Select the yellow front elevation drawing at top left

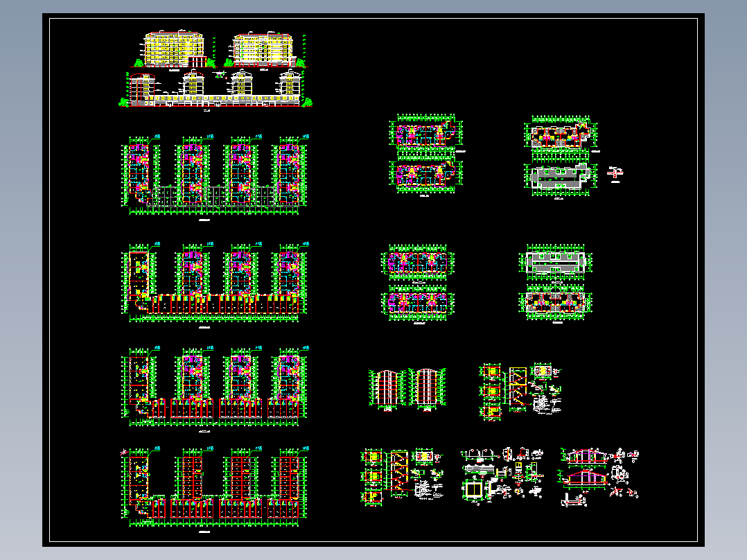point(174,49)
